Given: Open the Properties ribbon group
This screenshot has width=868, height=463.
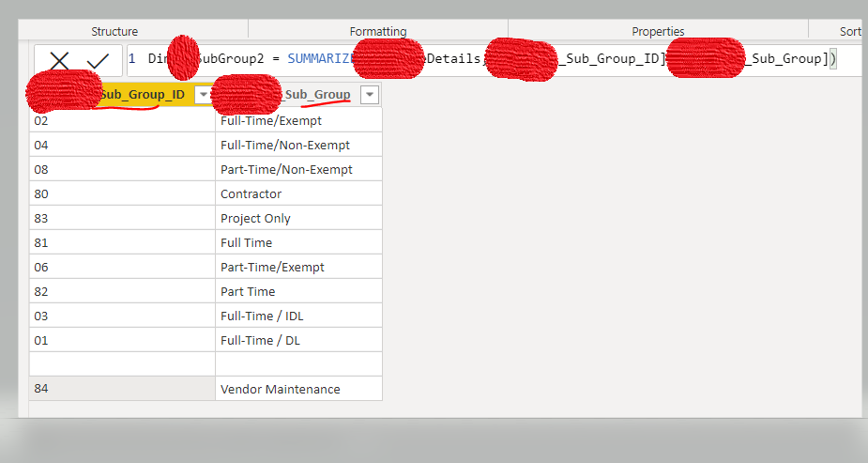Looking at the screenshot, I should tap(658, 32).
